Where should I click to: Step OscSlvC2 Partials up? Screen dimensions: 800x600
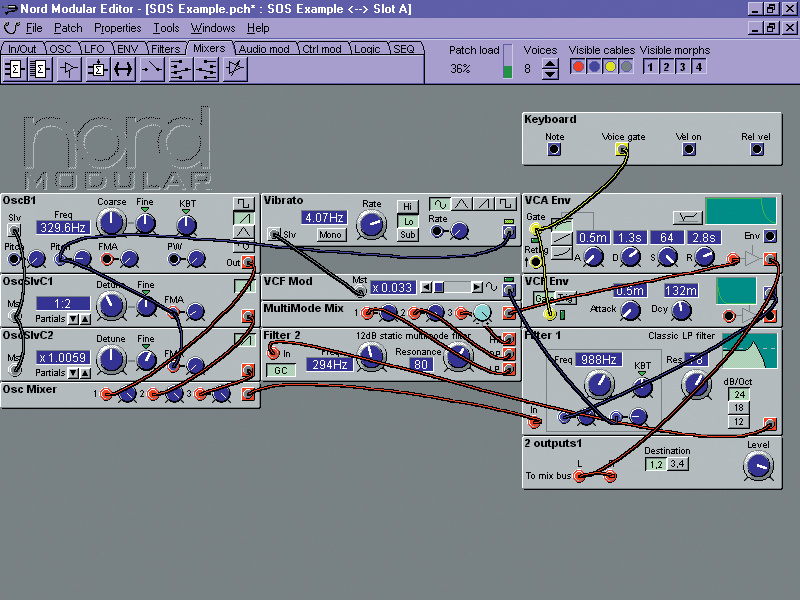[x=85, y=373]
